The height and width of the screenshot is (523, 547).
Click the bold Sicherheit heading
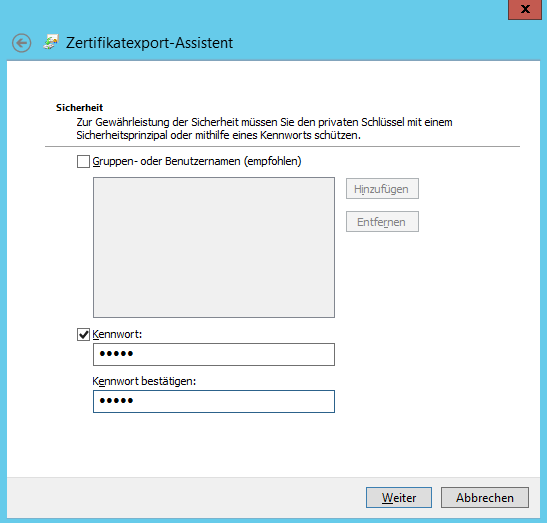tap(80, 107)
